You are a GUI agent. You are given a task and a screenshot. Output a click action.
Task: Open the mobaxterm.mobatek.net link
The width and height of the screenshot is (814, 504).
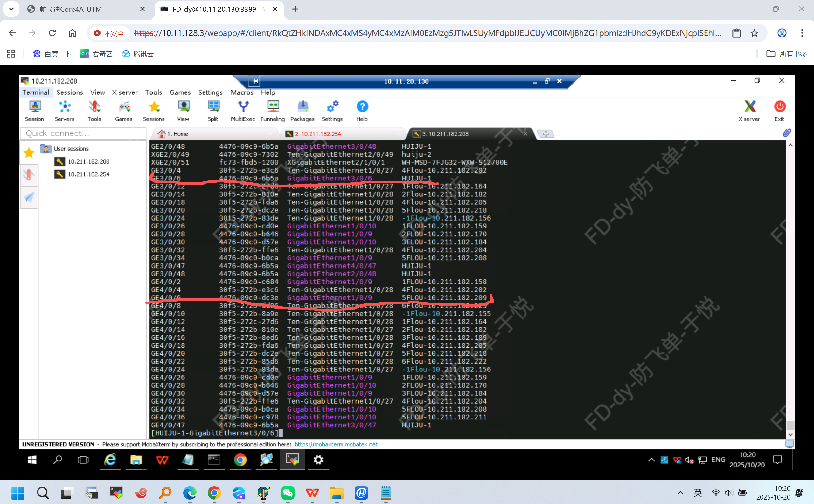pyautogui.click(x=336, y=444)
